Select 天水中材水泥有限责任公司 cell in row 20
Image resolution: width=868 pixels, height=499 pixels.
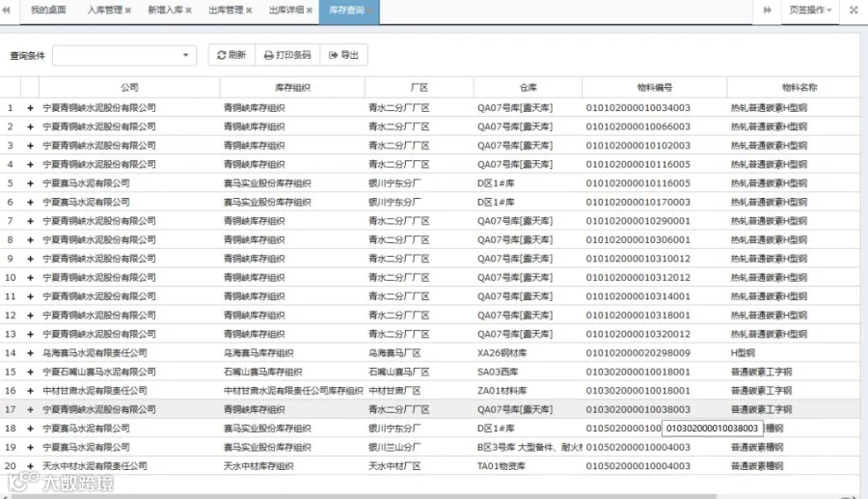(x=129, y=466)
